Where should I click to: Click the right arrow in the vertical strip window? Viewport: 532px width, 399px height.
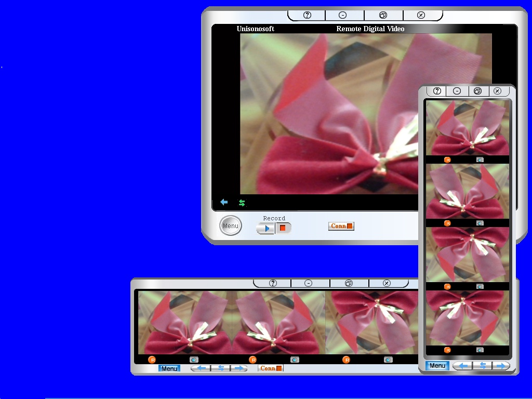[500, 366]
